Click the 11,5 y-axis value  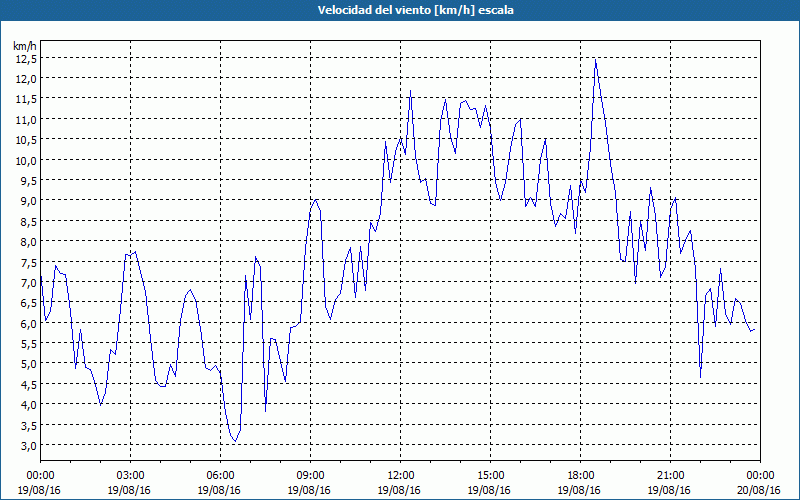(x=27, y=99)
